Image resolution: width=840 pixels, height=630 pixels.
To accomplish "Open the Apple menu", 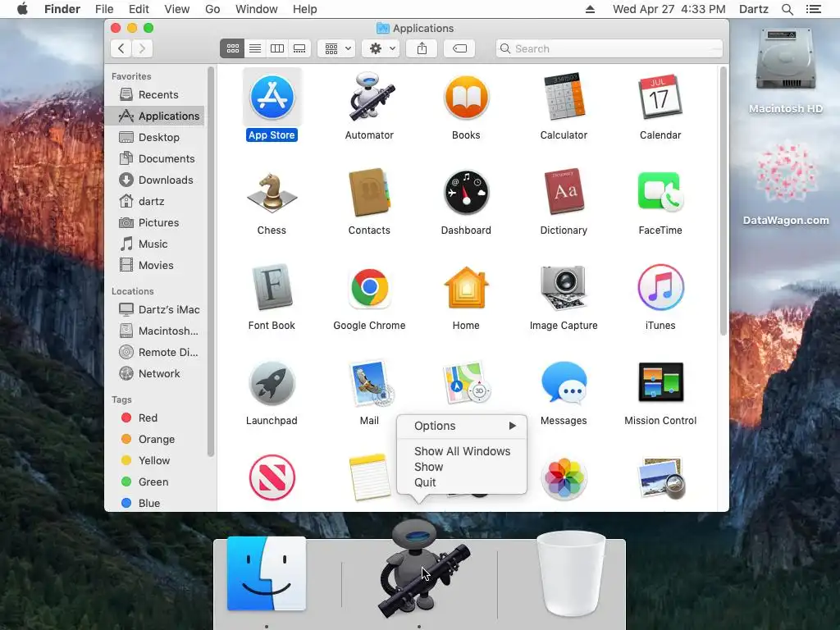I will (x=22, y=9).
